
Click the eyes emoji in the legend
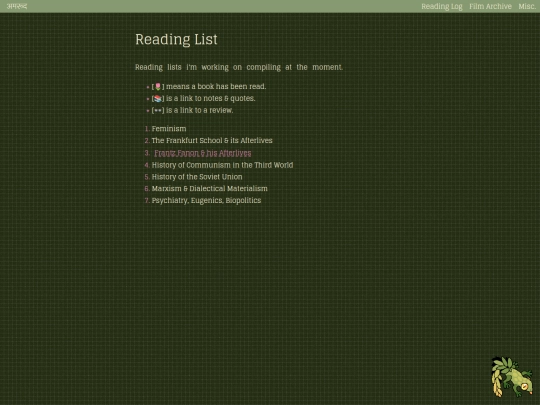pos(158,111)
